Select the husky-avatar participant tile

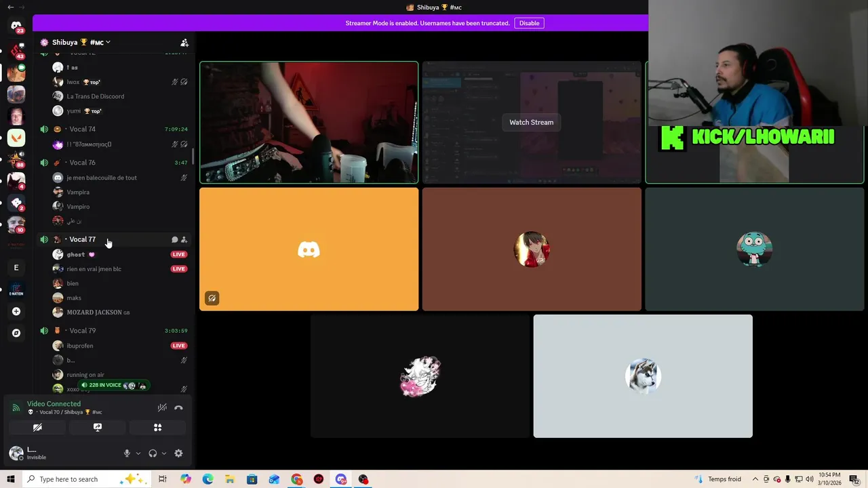(x=643, y=376)
